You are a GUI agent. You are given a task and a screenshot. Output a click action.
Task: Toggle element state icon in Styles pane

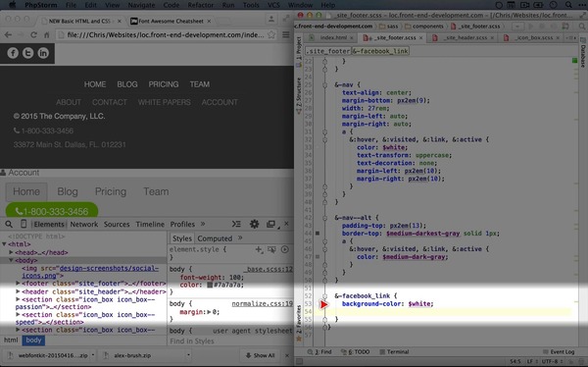tap(271, 249)
